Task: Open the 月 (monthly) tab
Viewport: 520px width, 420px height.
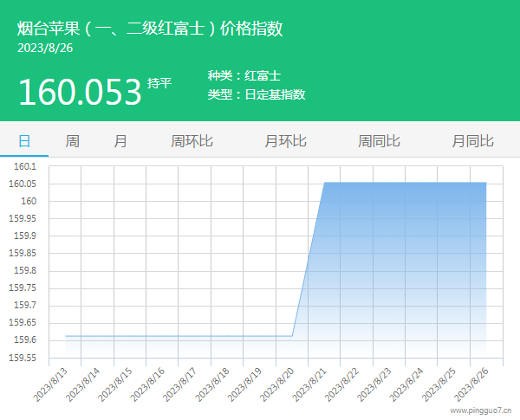Action: (120, 140)
